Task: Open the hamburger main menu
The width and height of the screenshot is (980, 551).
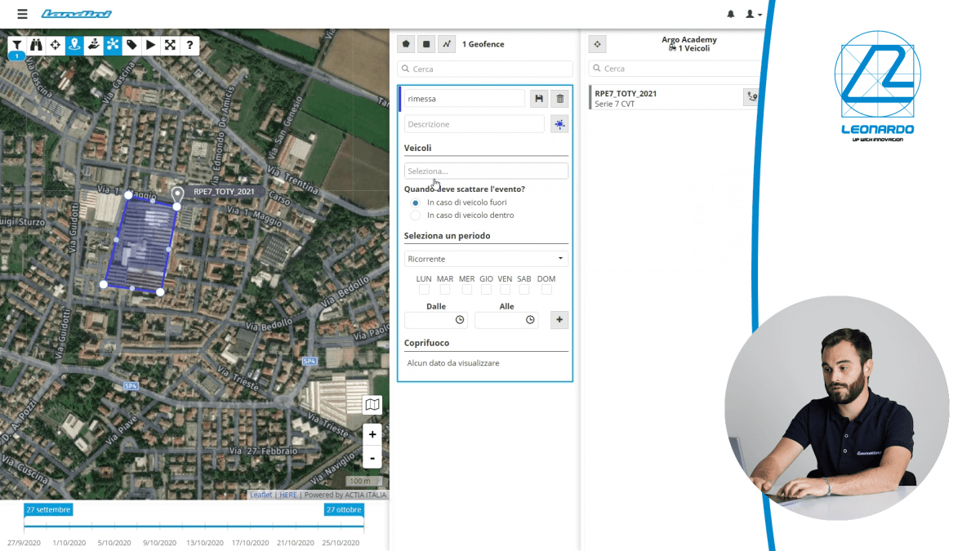Action: coord(22,14)
